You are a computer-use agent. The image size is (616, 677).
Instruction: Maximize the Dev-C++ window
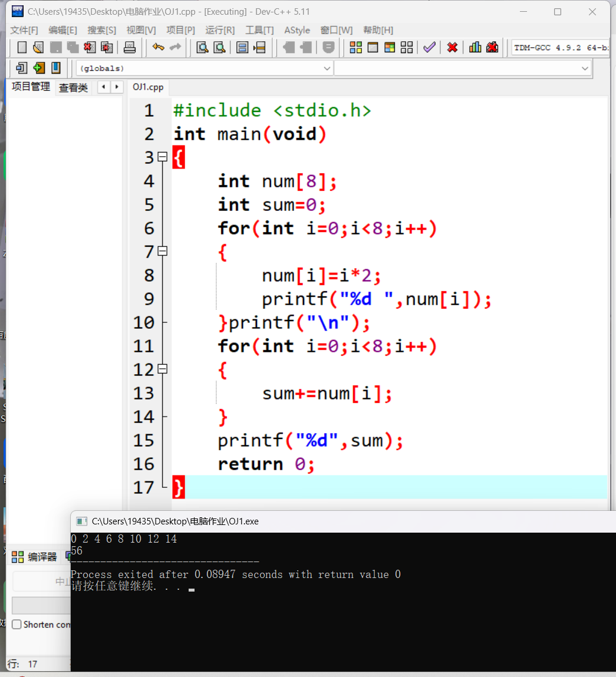(x=558, y=12)
